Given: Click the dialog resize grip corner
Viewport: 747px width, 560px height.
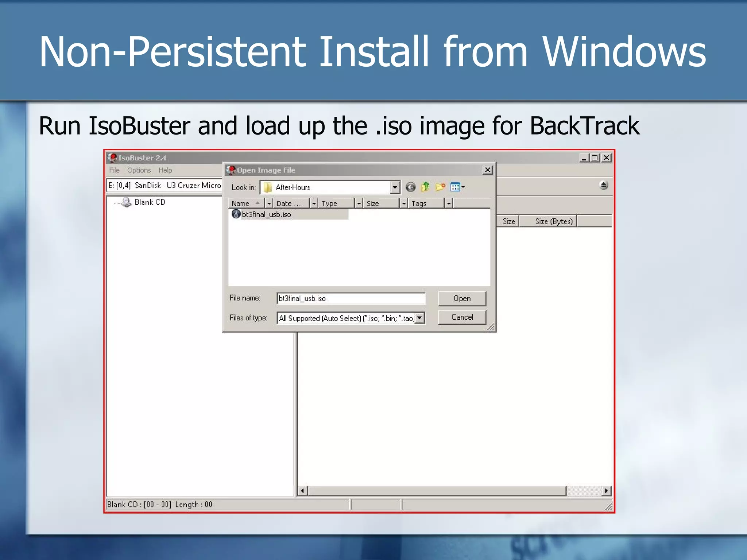Looking at the screenshot, I should click(491, 327).
